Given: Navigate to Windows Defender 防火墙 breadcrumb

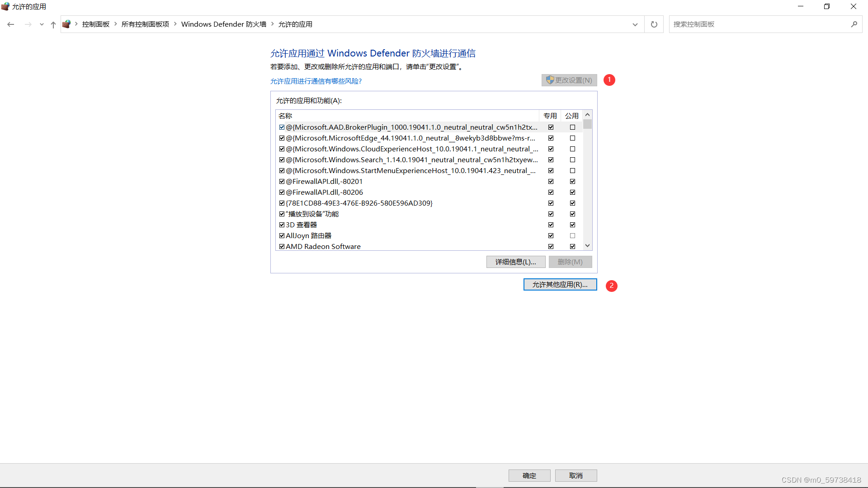Looking at the screenshot, I should [223, 24].
